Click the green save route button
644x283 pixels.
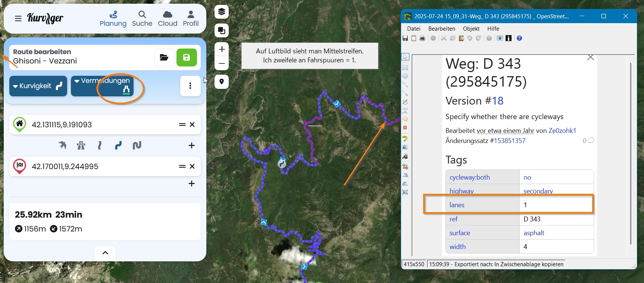[x=187, y=57]
